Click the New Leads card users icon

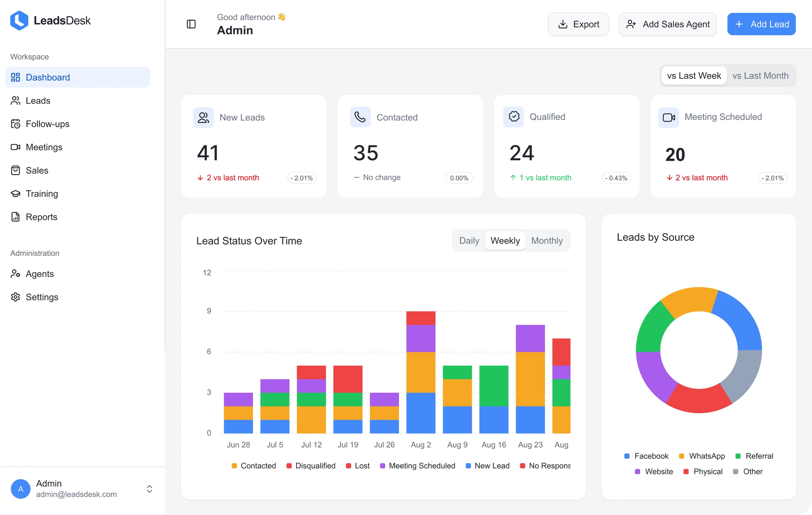[203, 117]
